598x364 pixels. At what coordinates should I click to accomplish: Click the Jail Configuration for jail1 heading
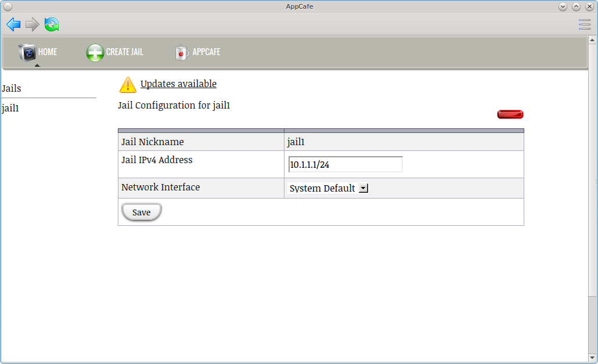(x=174, y=105)
